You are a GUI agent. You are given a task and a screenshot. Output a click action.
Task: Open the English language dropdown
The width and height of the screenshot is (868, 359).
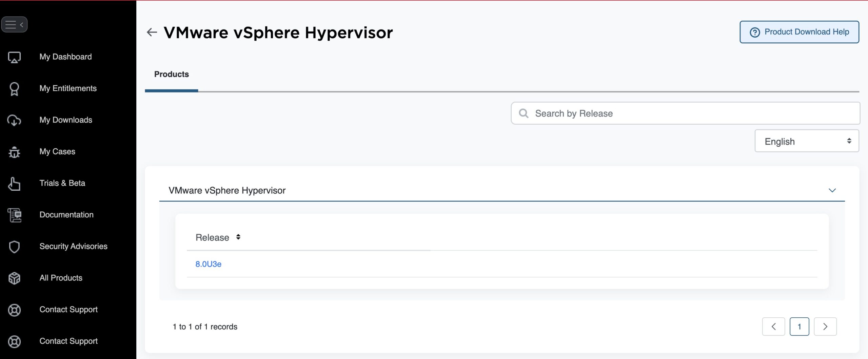point(807,141)
